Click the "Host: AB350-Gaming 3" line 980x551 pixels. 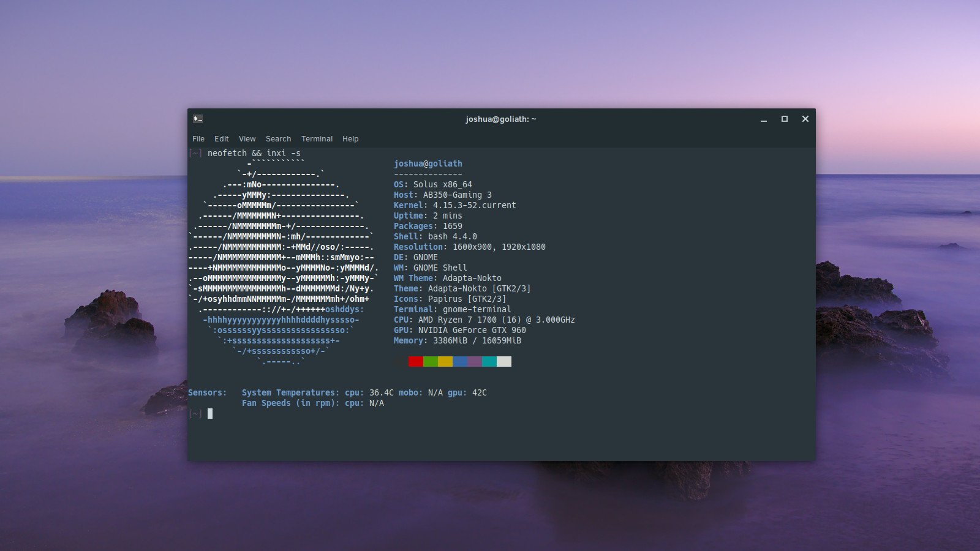click(x=443, y=195)
